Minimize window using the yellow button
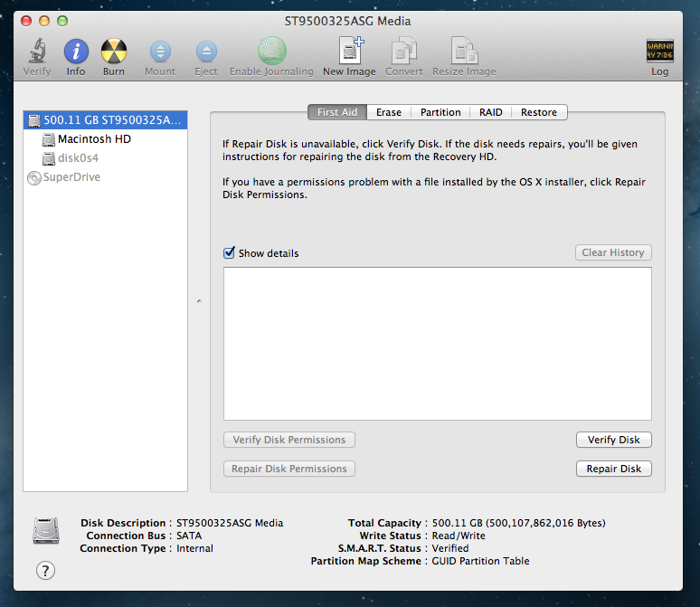Screen dimensions: 700x607 pyautogui.click(x=44, y=21)
